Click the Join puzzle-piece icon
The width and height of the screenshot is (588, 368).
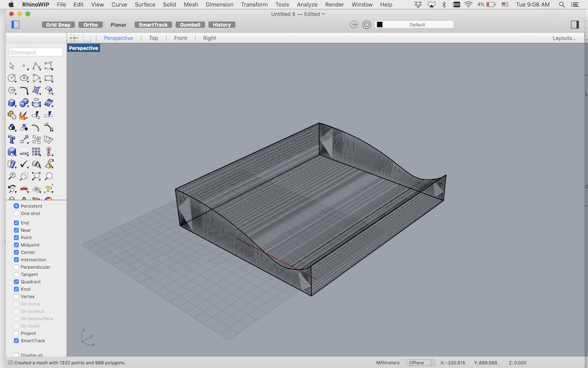click(x=12, y=115)
